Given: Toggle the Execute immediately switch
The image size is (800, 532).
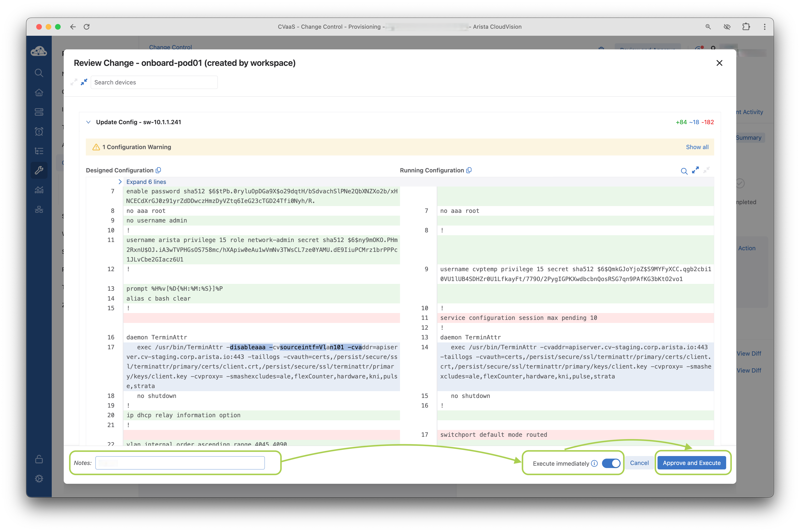Looking at the screenshot, I should [x=611, y=463].
